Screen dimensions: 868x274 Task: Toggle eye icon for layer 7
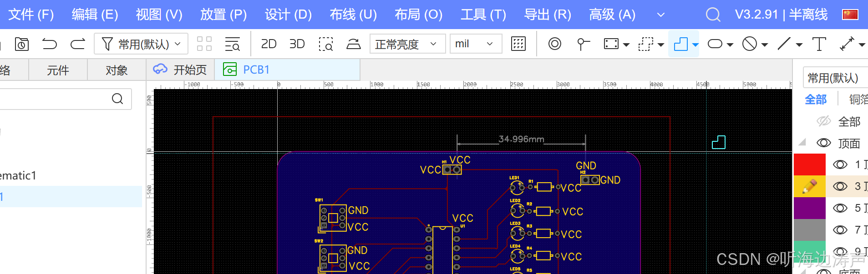pos(840,230)
